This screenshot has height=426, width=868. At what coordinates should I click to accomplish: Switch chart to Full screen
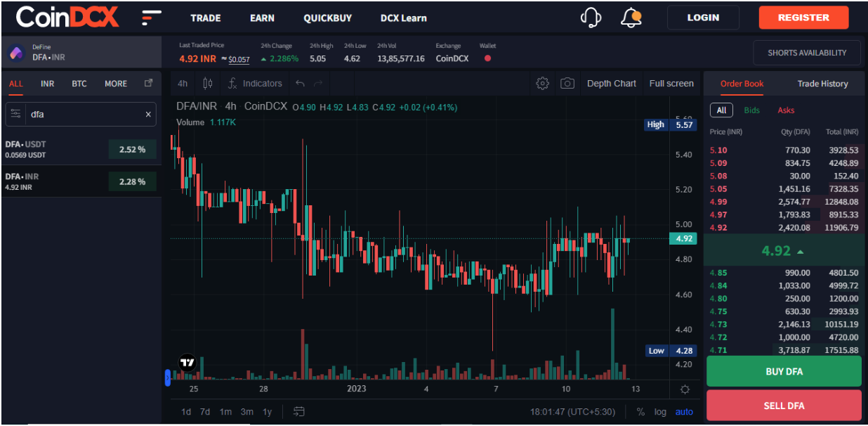click(671, 83)
